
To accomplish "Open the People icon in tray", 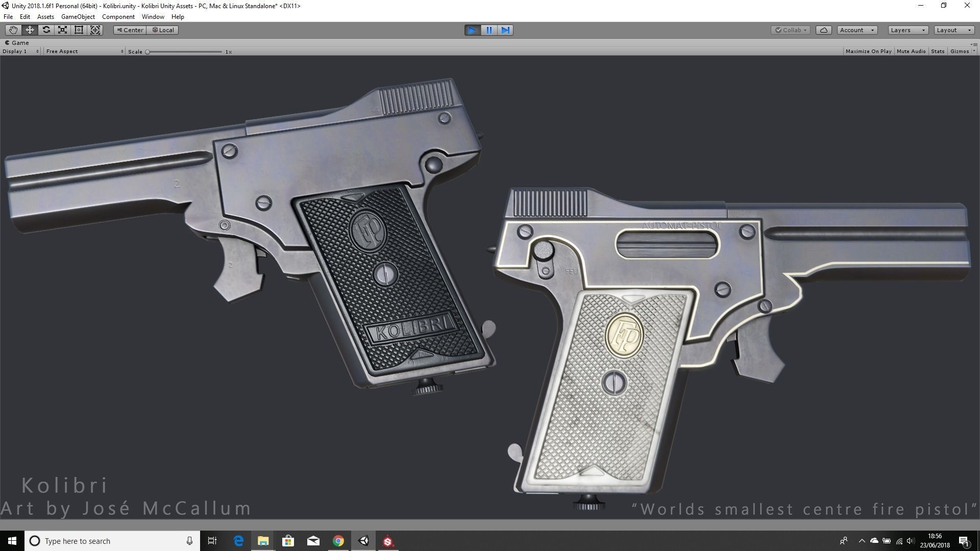I will coord(844,541).
